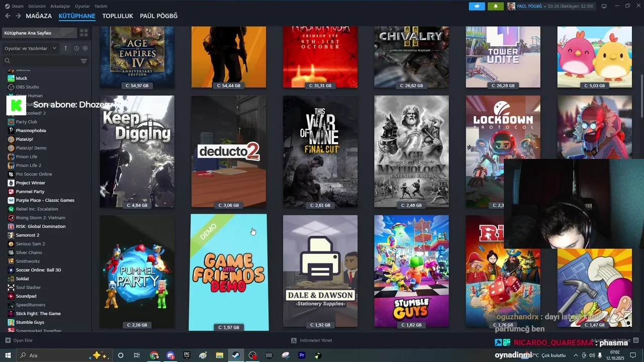Click the blue announcements megaphone button
Screen dimensions: 644x362
tap(477, 6)
